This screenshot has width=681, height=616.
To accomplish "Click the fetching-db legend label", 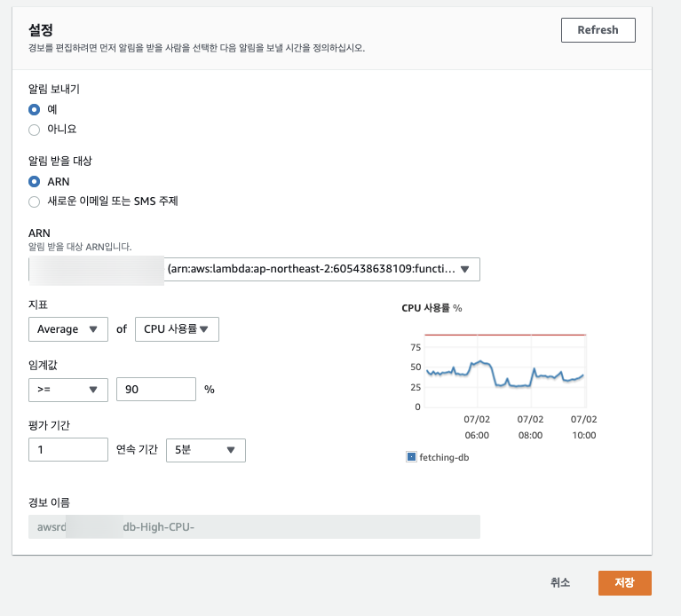I will point(443,457).
